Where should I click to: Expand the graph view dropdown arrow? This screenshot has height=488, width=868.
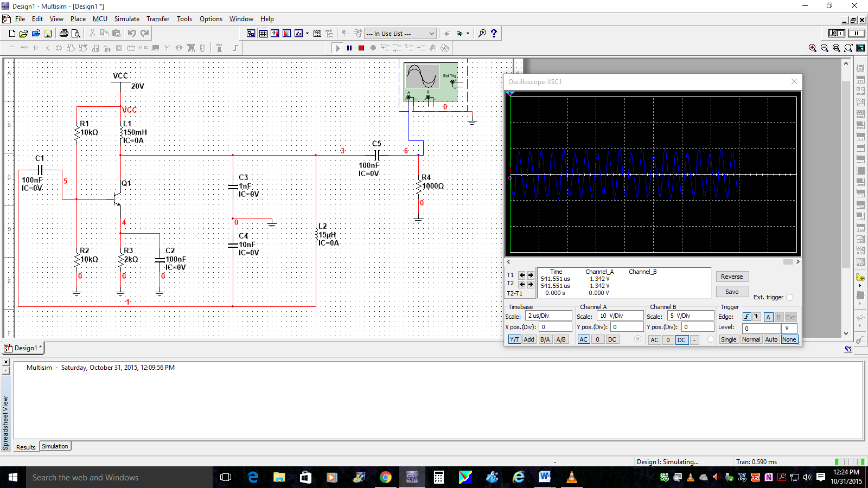point(307,33)
